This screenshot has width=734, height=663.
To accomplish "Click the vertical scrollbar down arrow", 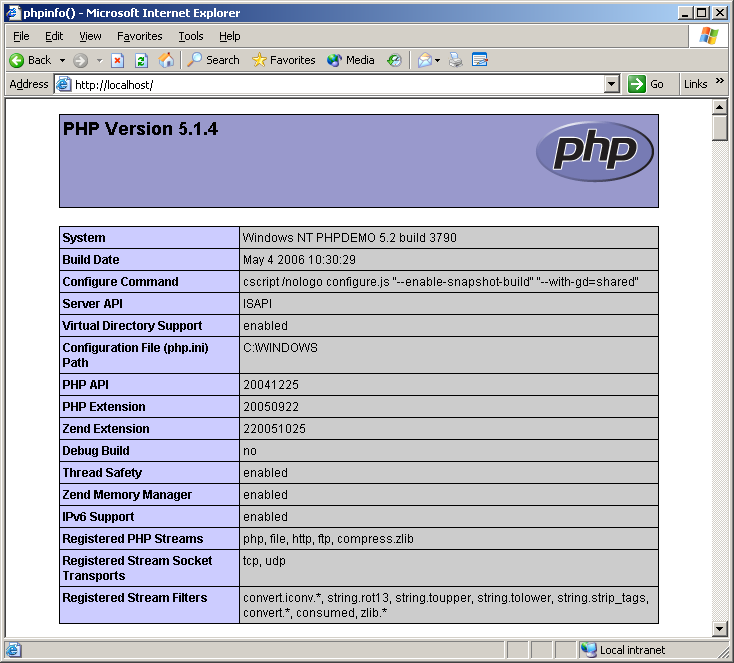I will [719, 628].
